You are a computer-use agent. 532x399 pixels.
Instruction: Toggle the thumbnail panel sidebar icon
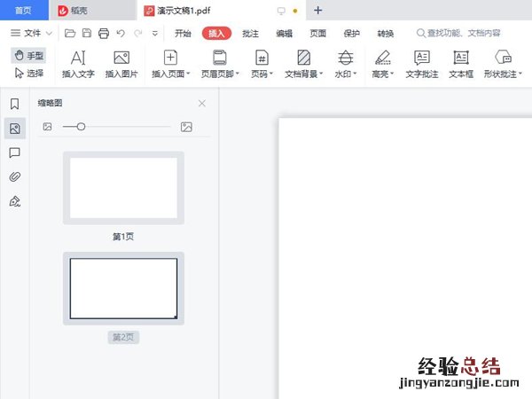[14, 129]
